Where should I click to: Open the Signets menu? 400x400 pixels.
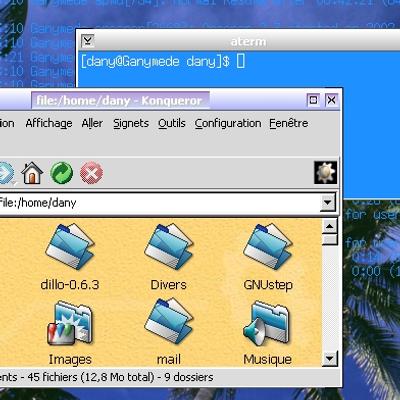131,123
